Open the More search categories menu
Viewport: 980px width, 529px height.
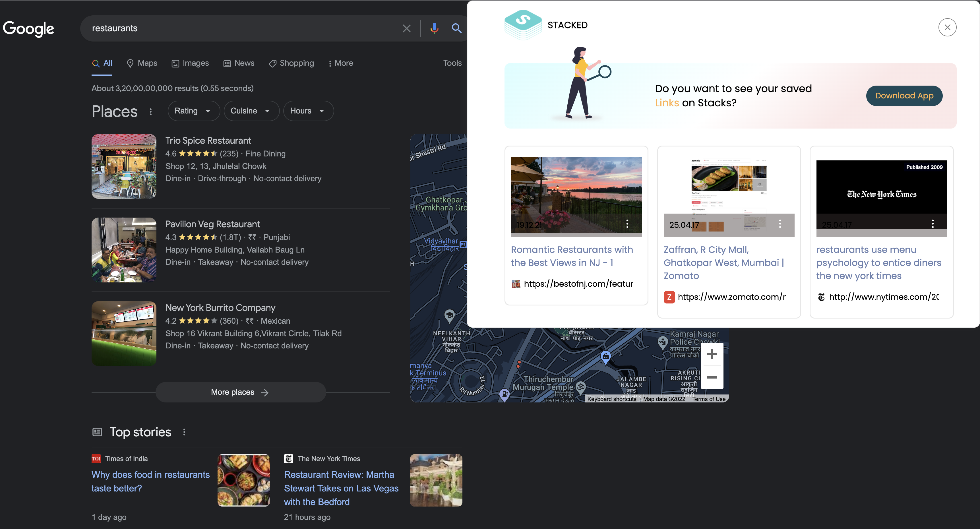click(x=340, y=63)
